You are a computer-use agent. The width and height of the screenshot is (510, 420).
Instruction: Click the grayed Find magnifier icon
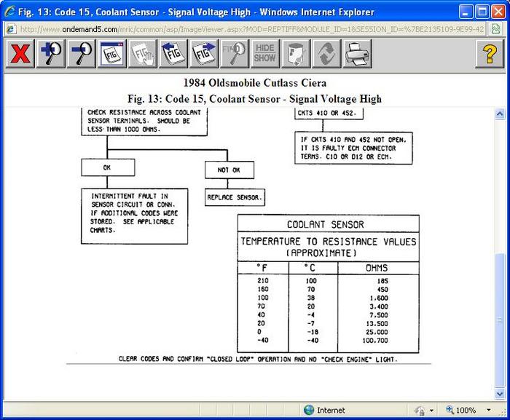235,54
